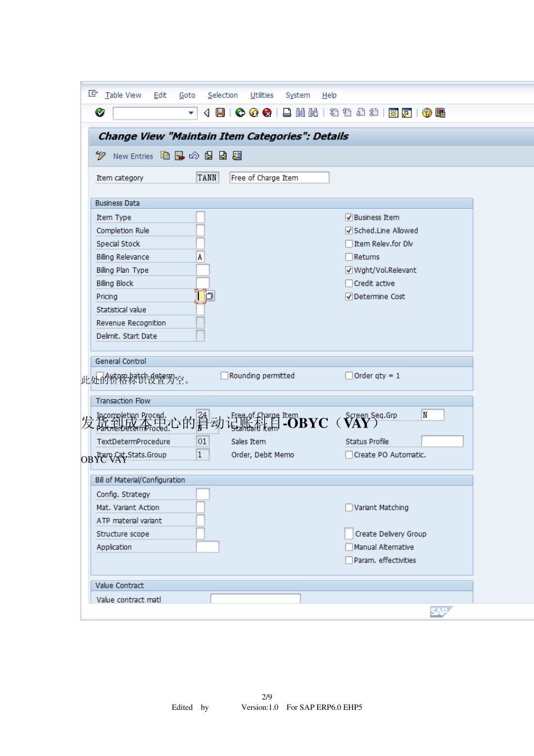Click the yellow Help question mark icon
Screen dimensions: 534x756
(427, 113)
